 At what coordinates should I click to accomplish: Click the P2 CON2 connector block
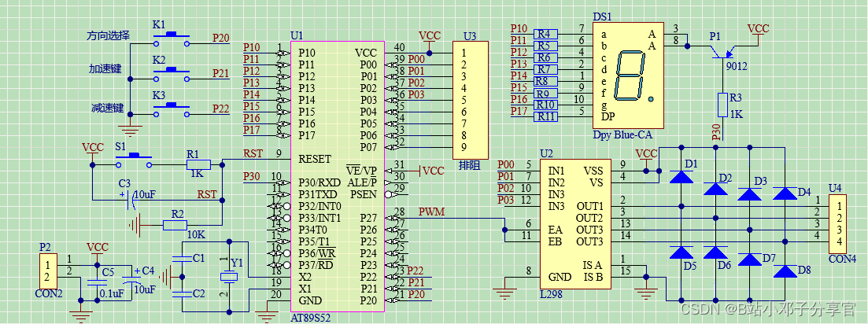point(47,271)
